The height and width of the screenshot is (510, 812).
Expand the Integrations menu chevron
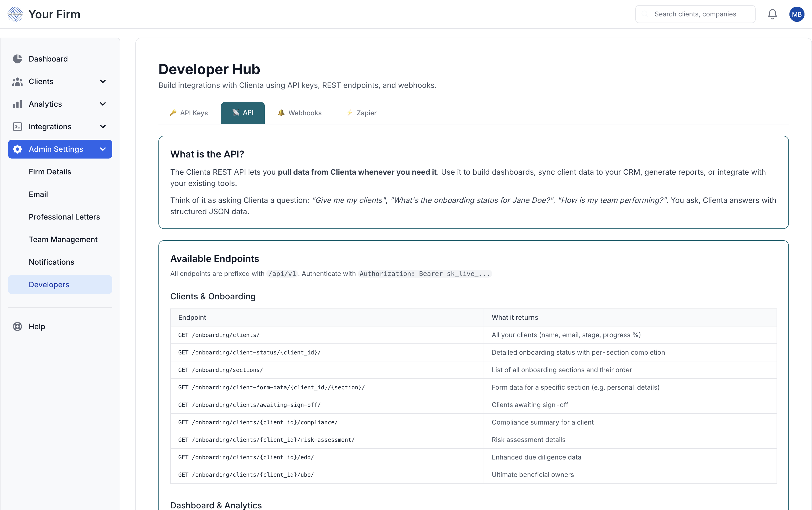click(x=103, y=127)
